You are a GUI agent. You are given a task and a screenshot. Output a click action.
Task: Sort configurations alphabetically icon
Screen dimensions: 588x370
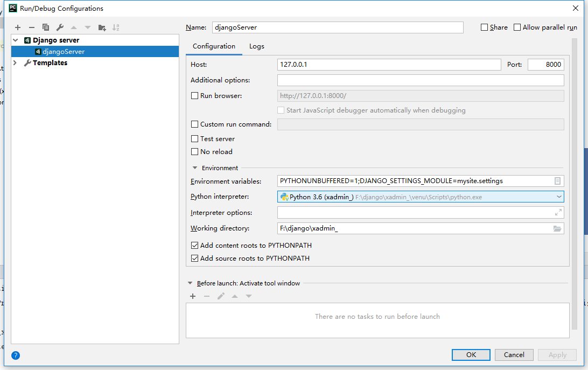116,27
